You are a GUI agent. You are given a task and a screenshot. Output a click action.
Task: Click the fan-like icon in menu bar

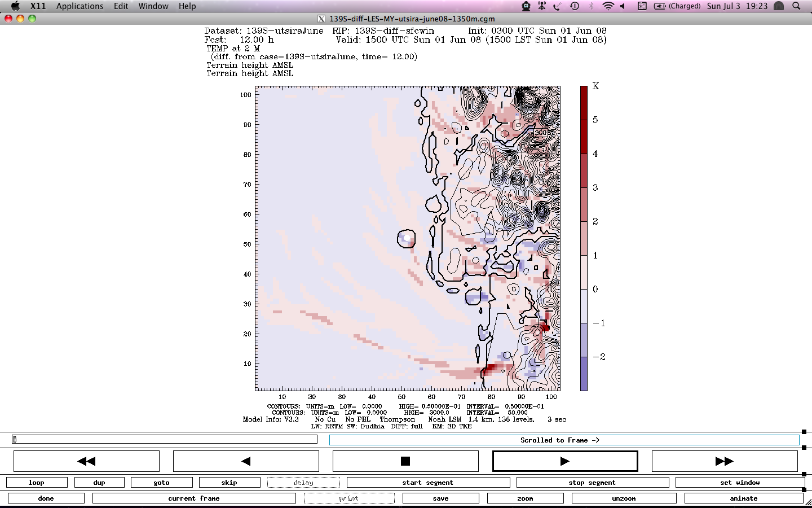542,6
